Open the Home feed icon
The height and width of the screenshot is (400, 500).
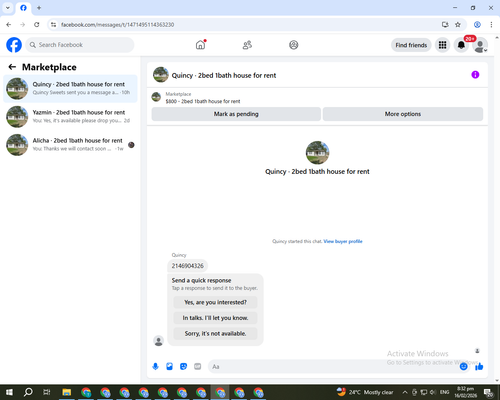[200, 45]
